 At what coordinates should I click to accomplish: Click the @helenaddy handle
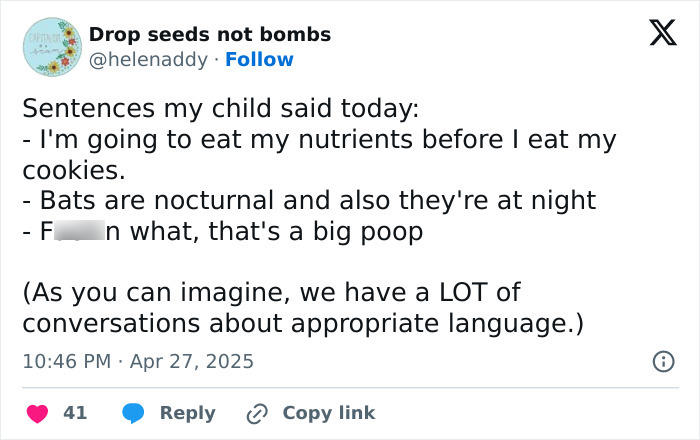click(150, 60)
